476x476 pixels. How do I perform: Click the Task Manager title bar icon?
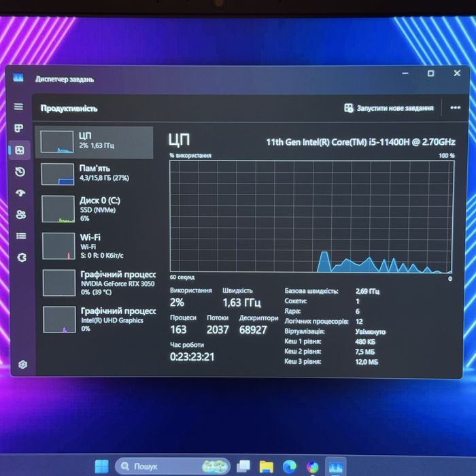point(18,78)
